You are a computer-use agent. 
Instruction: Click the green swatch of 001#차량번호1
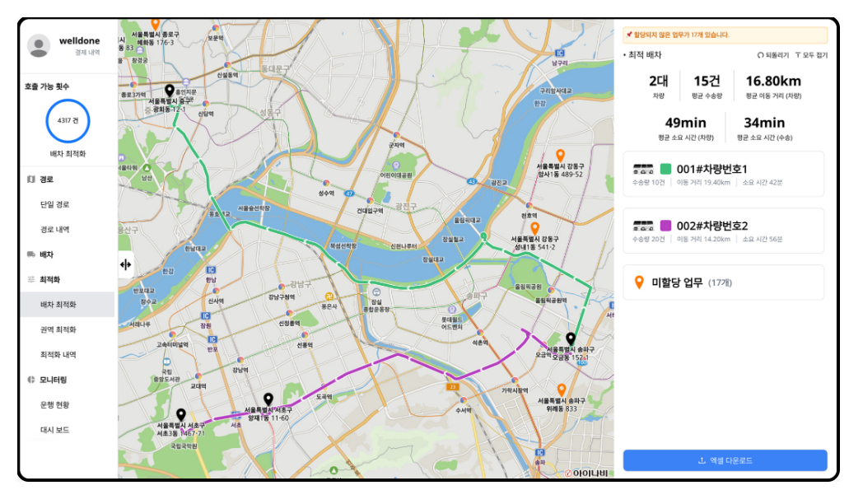665,169
